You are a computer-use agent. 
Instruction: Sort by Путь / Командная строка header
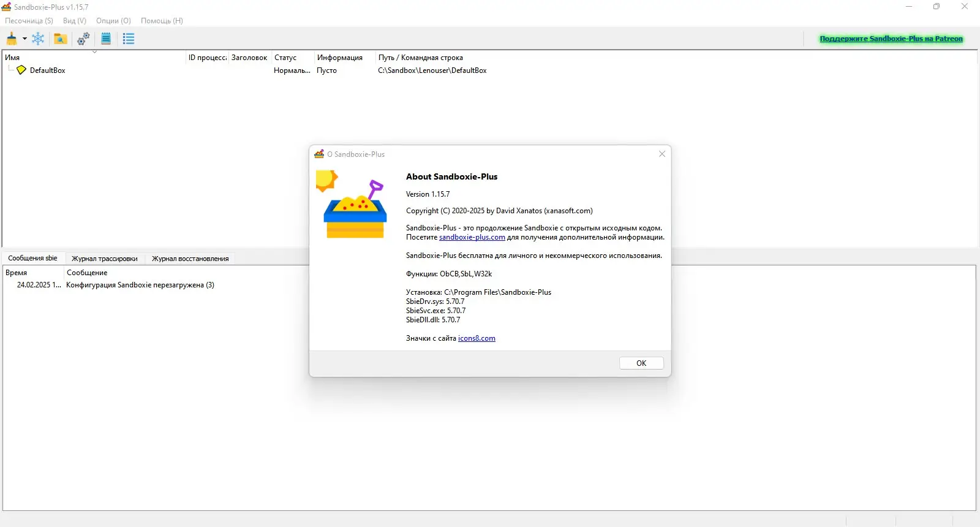(421, 58)
